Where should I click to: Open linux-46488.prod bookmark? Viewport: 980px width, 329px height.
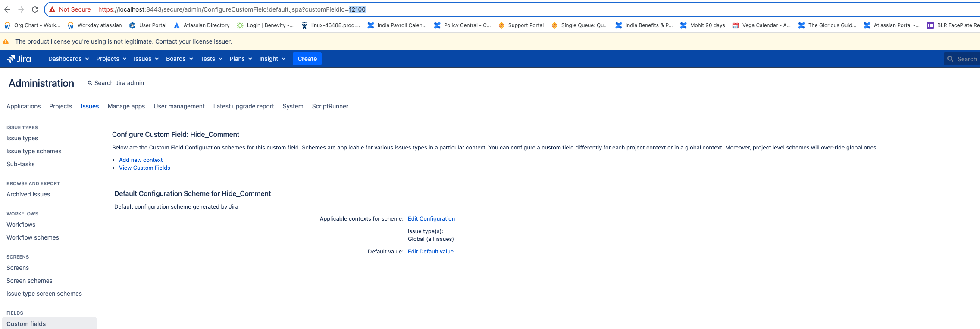[x=330, y=25]
